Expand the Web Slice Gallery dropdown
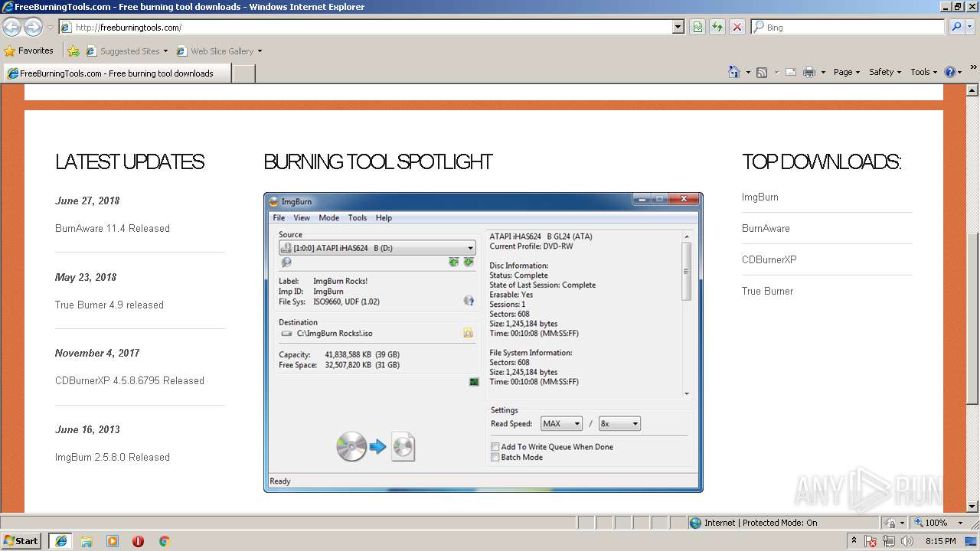The height and width of the screenshot is (551, 980). point(260,51)
